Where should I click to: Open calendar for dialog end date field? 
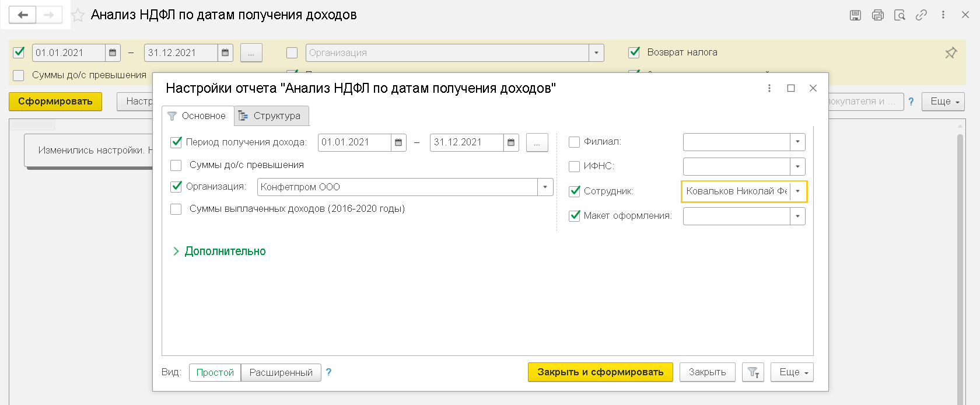pos(511,142)
